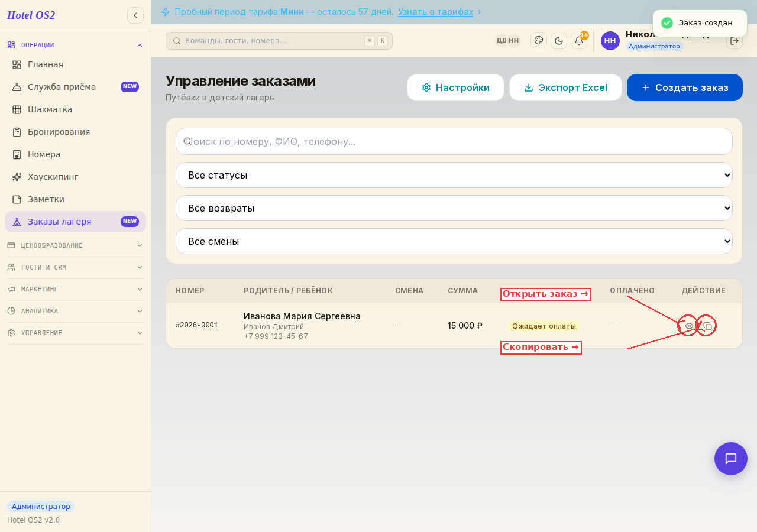Click the Hotel OS2 logo
757x532 pixels.
click(x=31, y=15)
